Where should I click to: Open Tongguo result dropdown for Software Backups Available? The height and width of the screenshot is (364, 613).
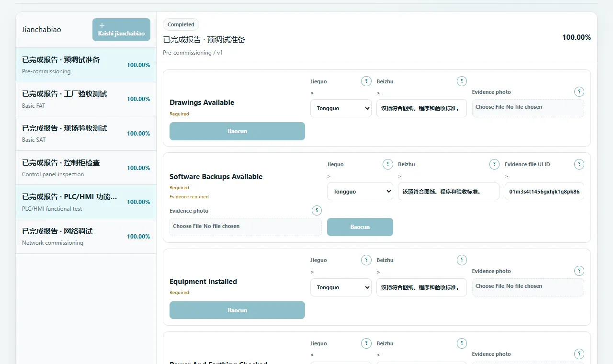tap(360, 192)
